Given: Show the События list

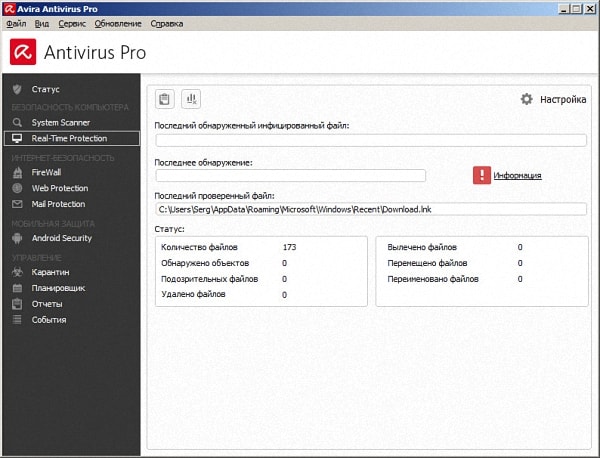Looking at the screenshot, I should point(49,319).
